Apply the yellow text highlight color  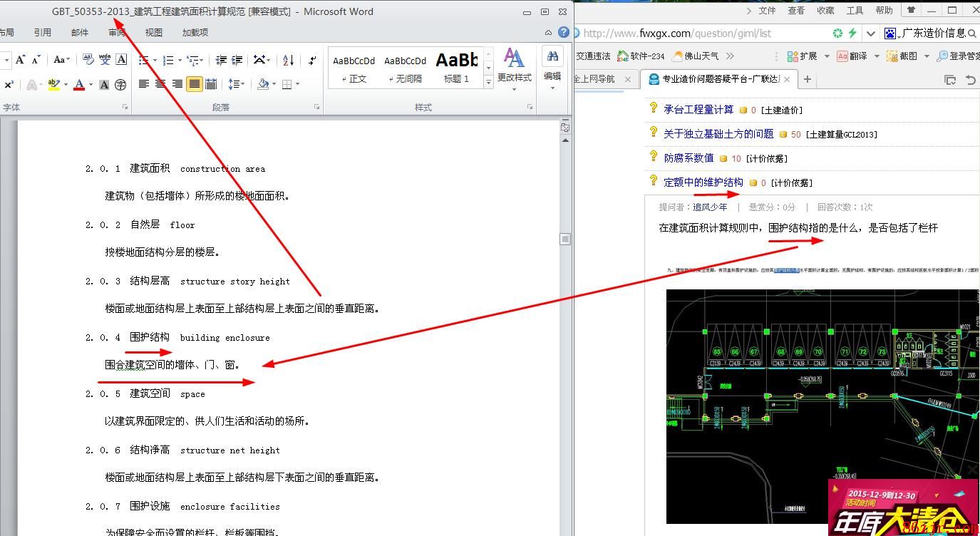point(53,84)
